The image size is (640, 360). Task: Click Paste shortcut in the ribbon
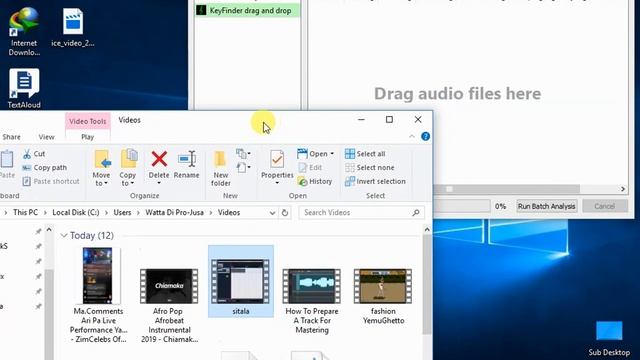[x=50, y=181]
